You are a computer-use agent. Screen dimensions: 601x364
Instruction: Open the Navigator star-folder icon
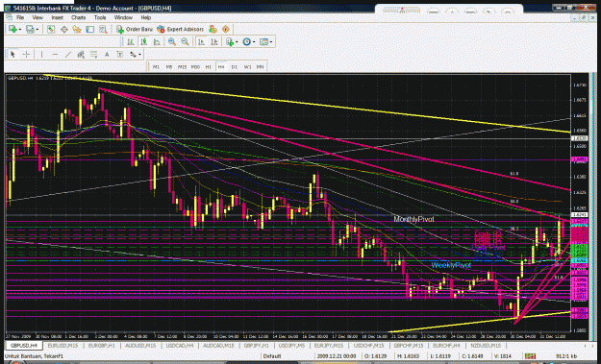[77, 29]
